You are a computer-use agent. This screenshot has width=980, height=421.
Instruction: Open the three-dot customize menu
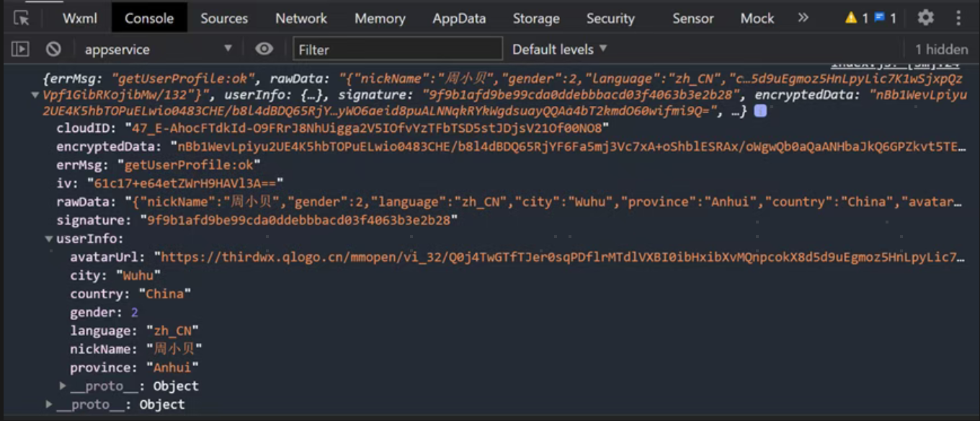[x=958, y=18]
